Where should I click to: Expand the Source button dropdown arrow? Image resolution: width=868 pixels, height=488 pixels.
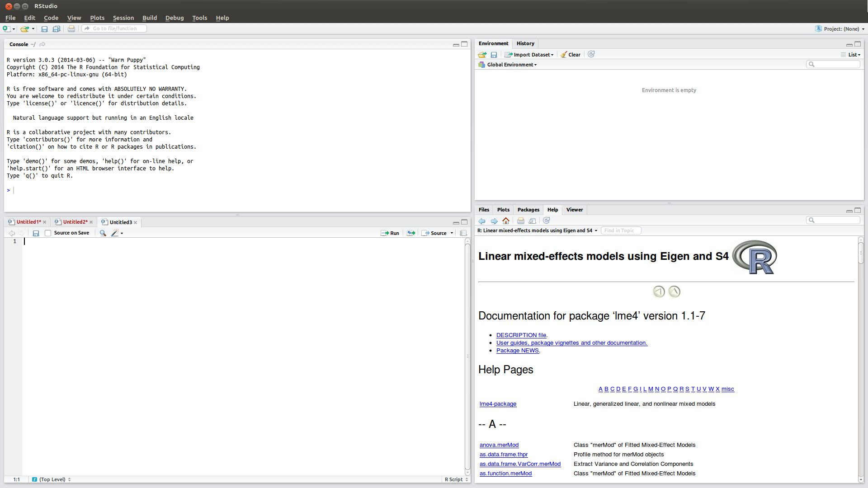point(452,233)
